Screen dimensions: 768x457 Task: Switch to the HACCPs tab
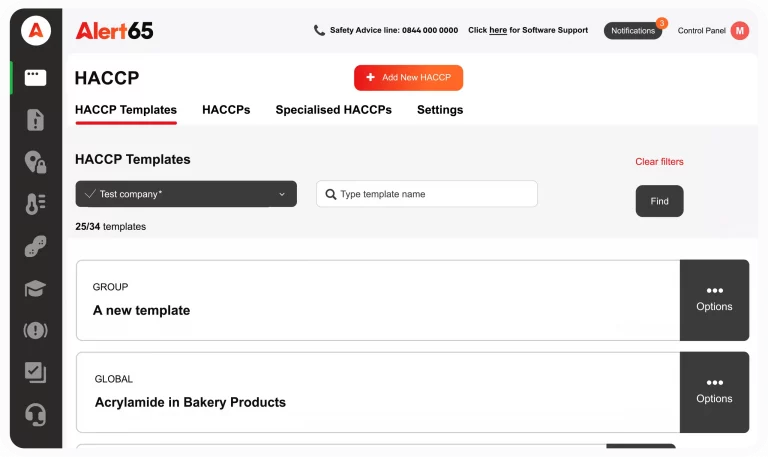226,110
